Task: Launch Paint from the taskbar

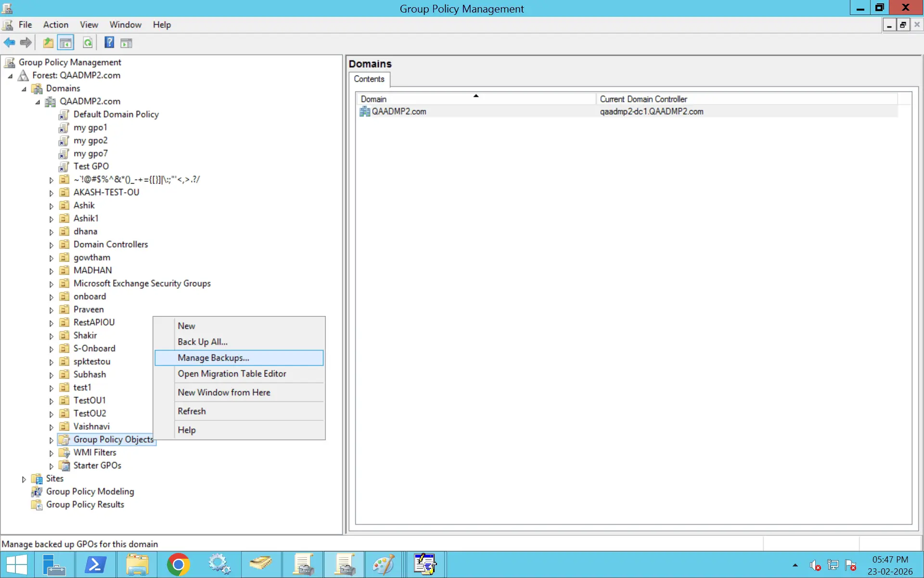Action: point(384,564)
